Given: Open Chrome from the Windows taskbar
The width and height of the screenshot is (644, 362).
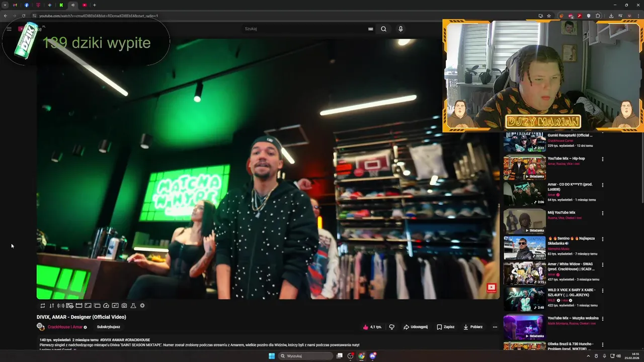Looking at the screenshot, I should coord(361,356).
